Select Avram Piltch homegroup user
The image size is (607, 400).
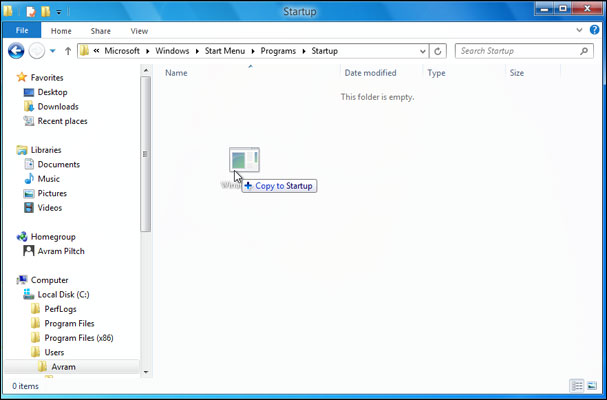61,251
